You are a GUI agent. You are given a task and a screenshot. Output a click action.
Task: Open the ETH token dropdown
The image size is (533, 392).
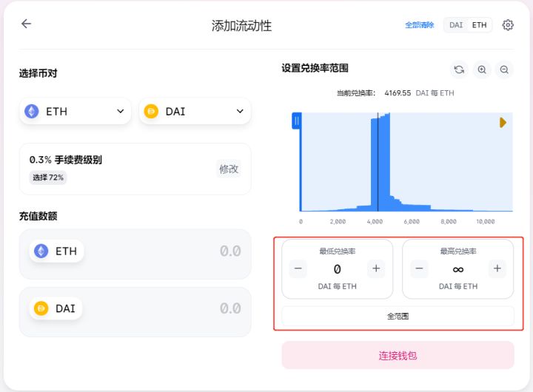76,111
